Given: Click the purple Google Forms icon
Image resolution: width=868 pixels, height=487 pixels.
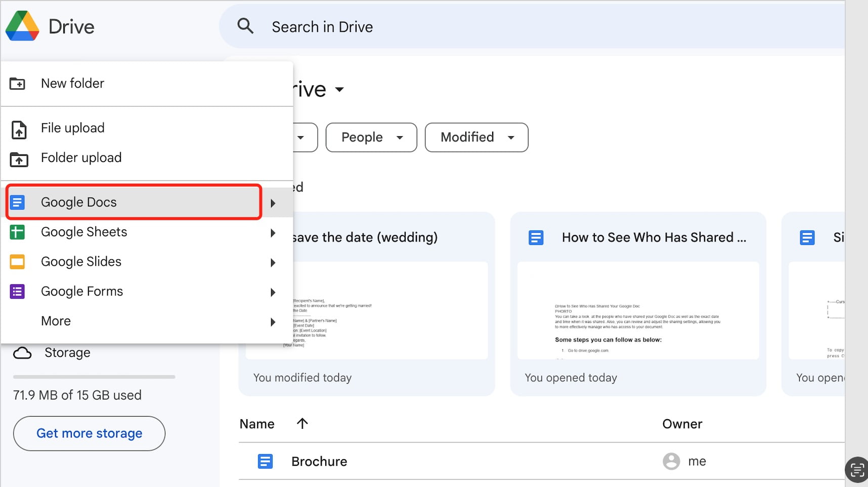Looking at the screenshot, I should (x=17, y=292).
